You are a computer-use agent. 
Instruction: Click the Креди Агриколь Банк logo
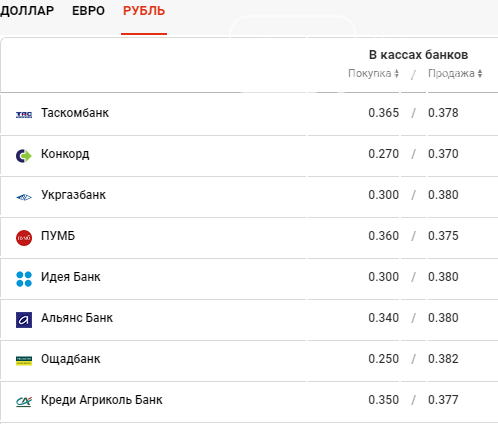tap(24, 402)
